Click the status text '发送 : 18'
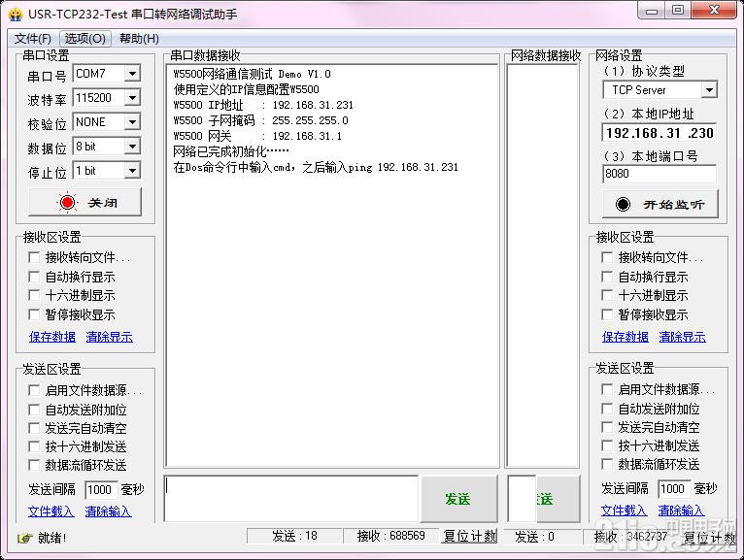The width and height of the screenshot is (744, 560). coord(294,537)
